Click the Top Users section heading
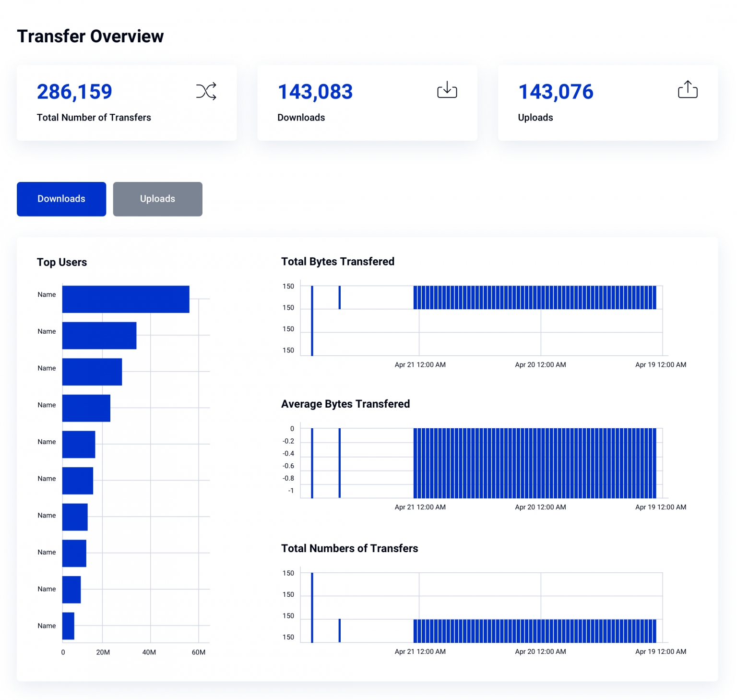This screenshot has width=737, height=700. [62, 262]
